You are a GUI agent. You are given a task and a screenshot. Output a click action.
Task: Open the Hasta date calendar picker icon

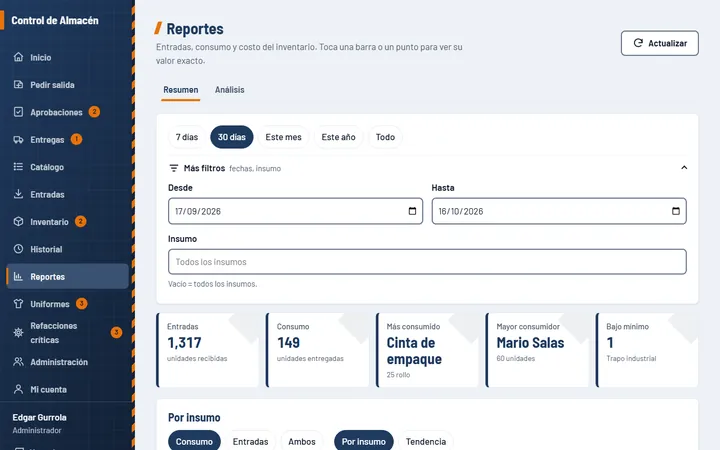pyautogui.click(x=676, y=211)
